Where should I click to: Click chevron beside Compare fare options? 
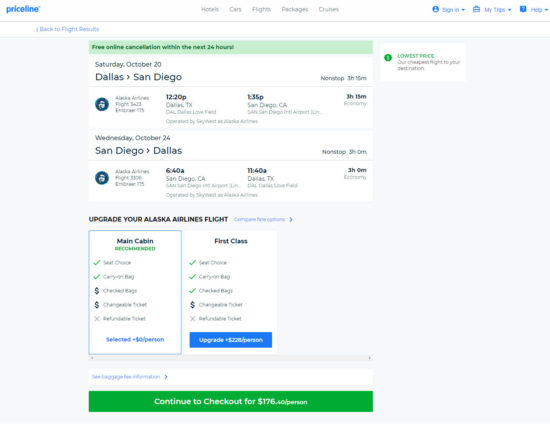pos(291,220)
